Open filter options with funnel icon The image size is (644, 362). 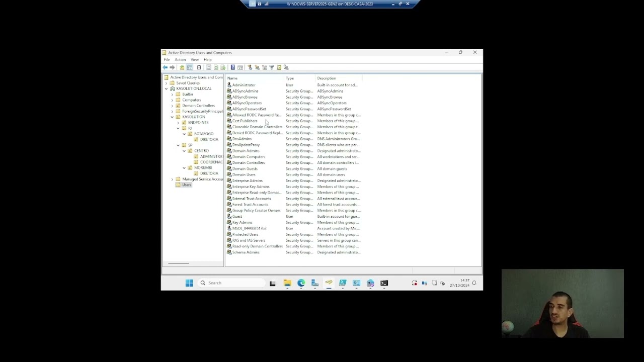pos(271,67)
